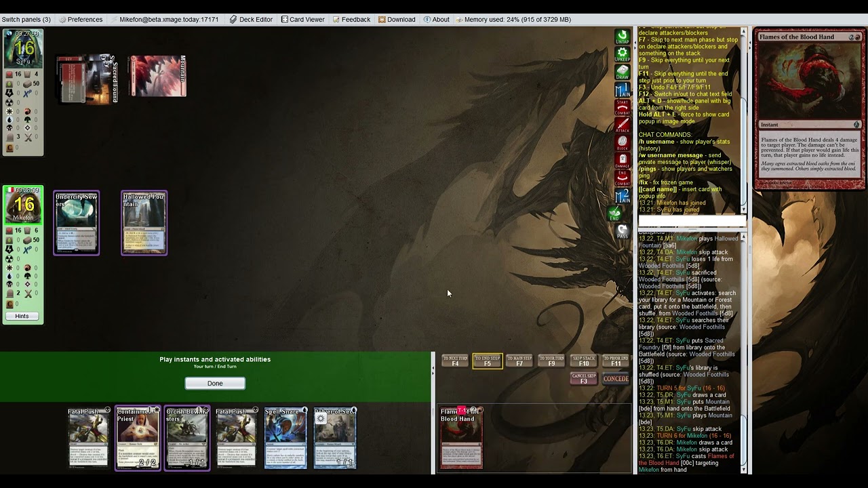Click SyFu's Sacred Foundry land
Viewport: 868px width, 488px height.
click(88, 79)
